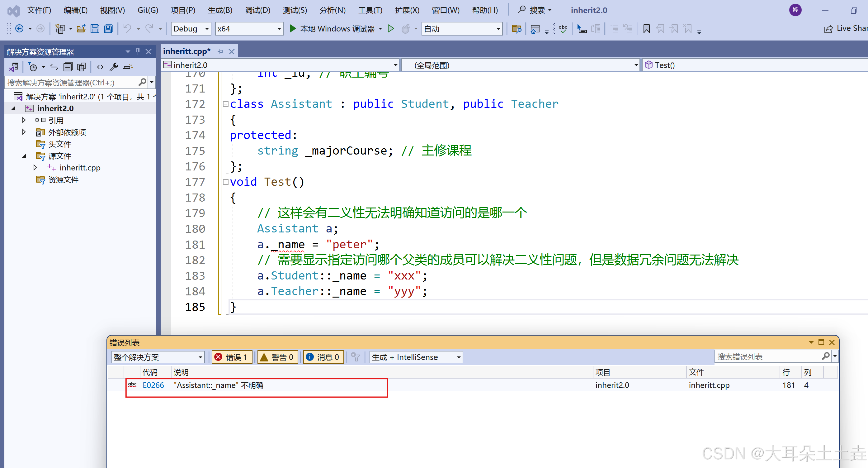
Task: Open the E0266 error code link
Action: (153, 385)
